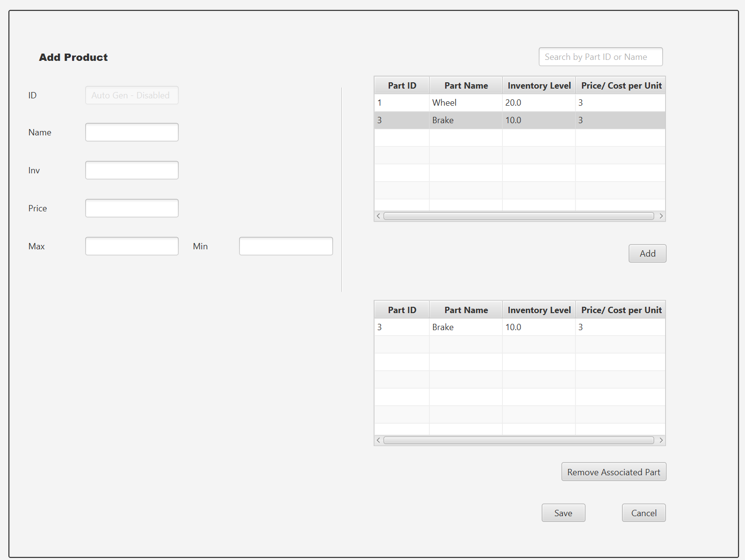
Task: Click the upper table's horizontal scrollbar thumb
Action: (x=519, y=216)
